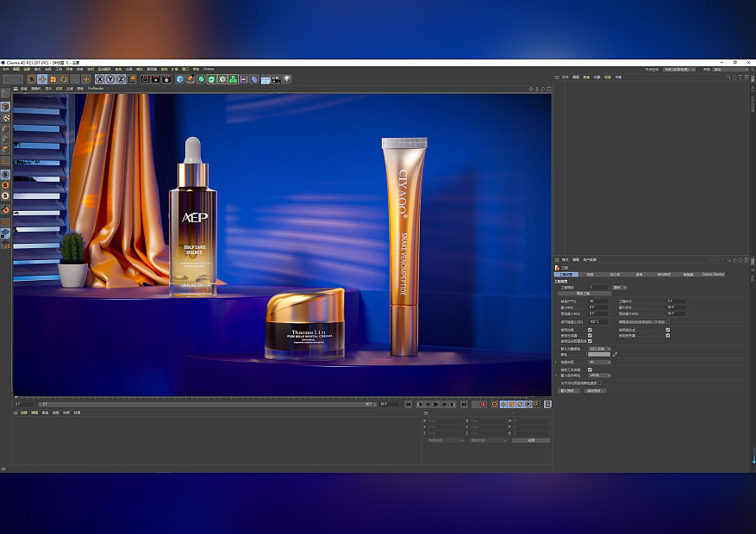Image resolution: width=756 pixels, height=534 pixels.
Task: Open the second coordinate manager dropdown
Action: pos(489,440)
